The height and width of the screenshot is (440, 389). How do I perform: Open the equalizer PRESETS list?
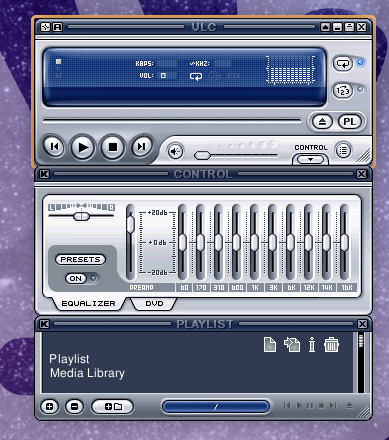(80, 259)
